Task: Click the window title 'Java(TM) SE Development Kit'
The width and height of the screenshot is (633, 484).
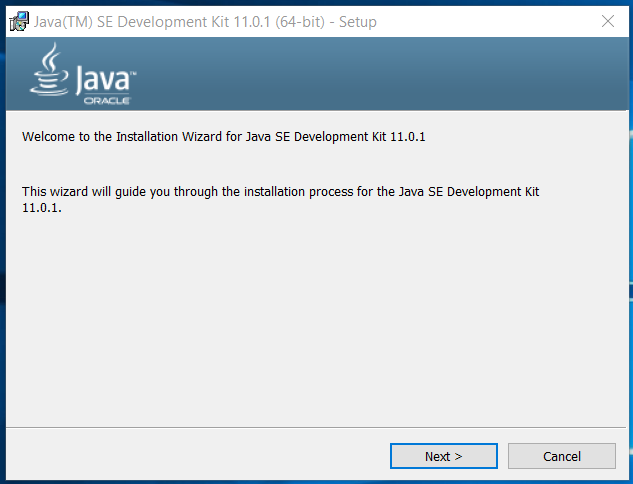Action: pyautogui.click(x=205, y=22)
